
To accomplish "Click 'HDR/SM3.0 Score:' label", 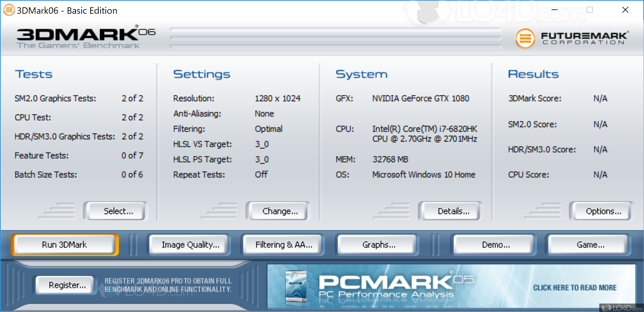I will coord(542,150).
